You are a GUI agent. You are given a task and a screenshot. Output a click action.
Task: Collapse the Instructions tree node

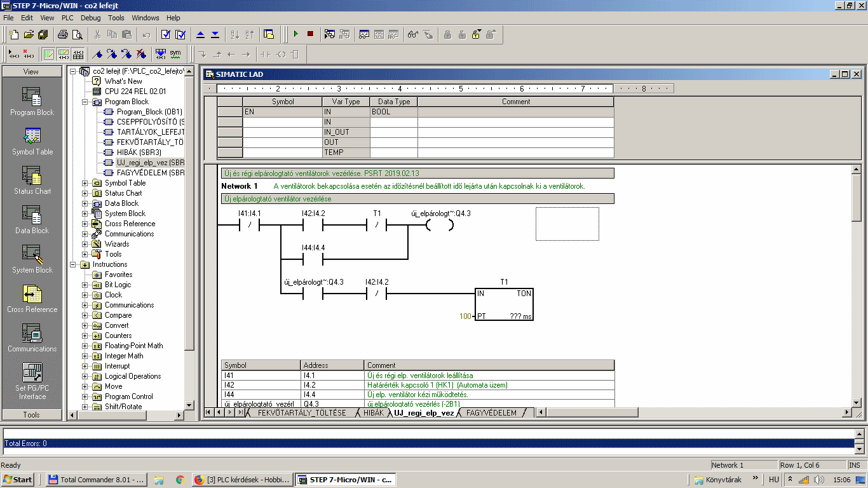[73, 264]
